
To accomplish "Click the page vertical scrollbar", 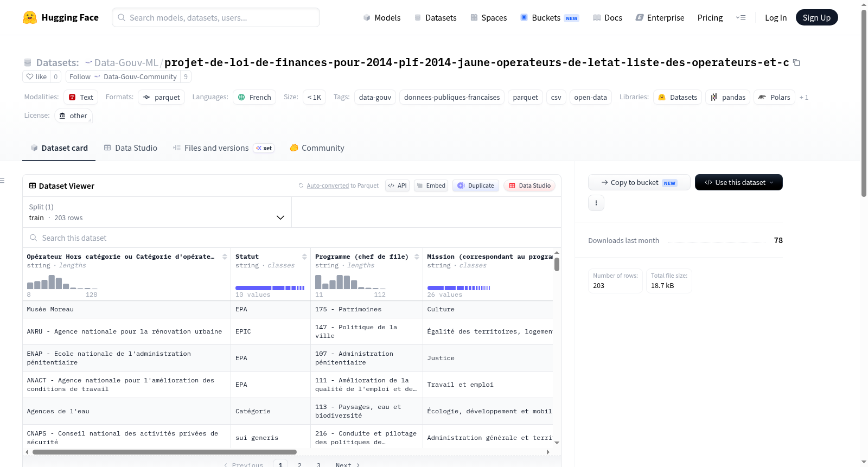I will [x=864, y=103].
